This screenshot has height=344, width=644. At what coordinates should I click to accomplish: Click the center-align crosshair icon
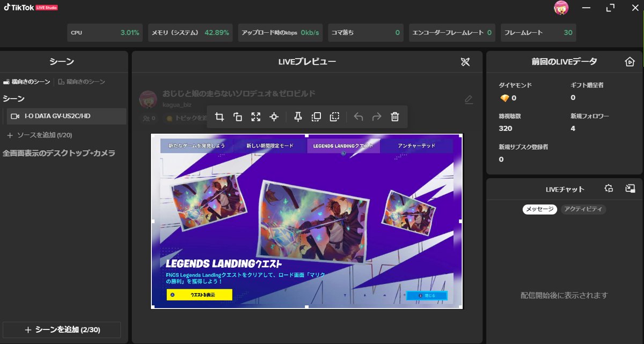pos(274,117)
